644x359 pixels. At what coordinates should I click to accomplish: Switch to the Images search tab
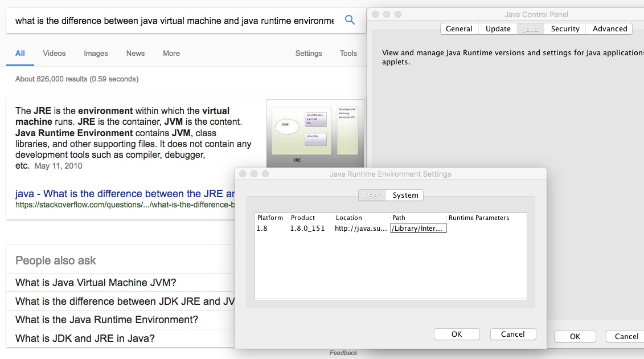point(96,53)
